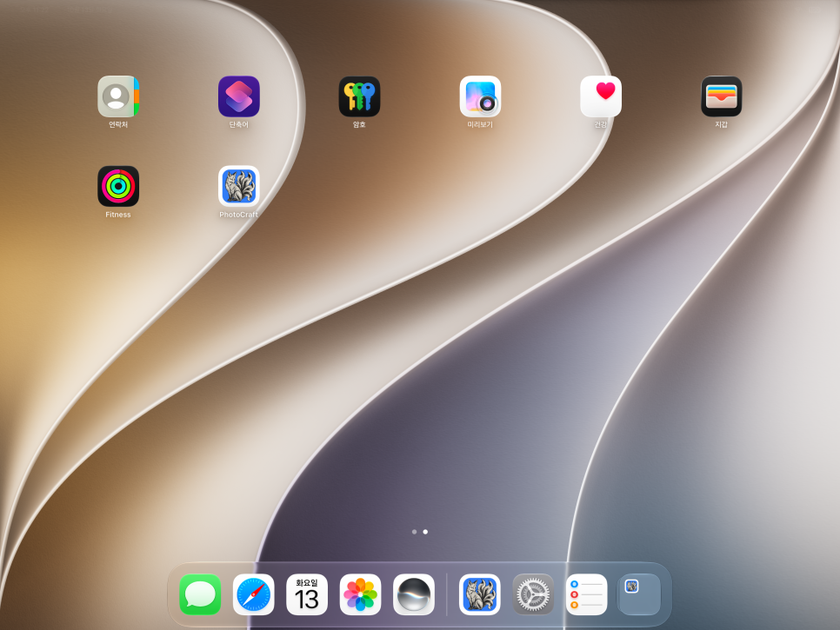Open Calendar showing 화요일 13

307,594
